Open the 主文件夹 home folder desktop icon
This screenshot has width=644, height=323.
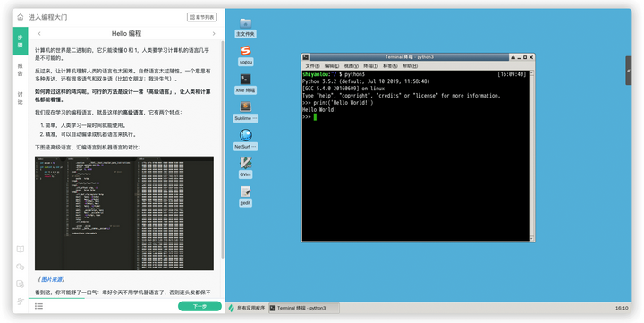pyautogui.click(x=246, y=28)
